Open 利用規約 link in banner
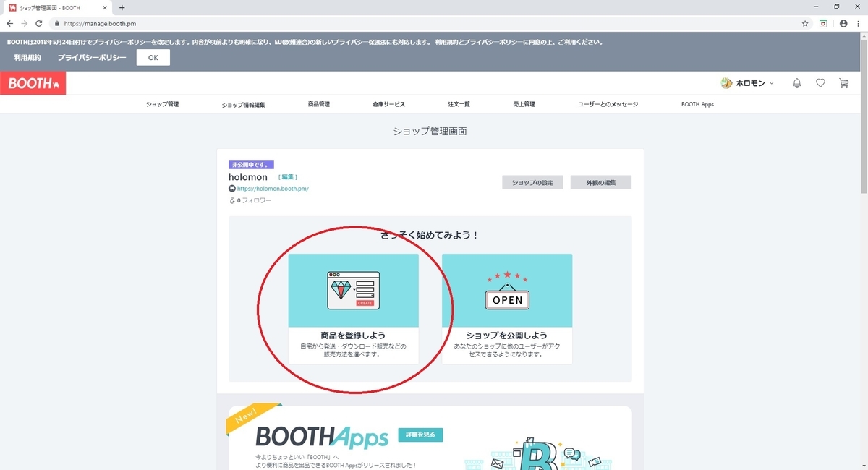 (x=27, y=57)
